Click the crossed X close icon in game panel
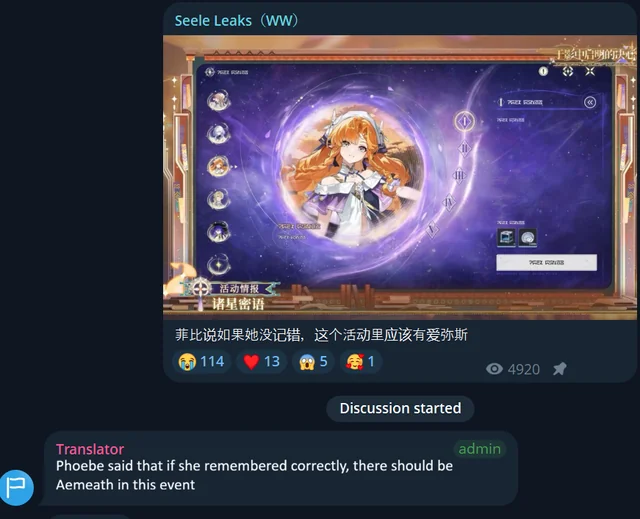Screen dimensions: 640x519 (x=590, y=71)
